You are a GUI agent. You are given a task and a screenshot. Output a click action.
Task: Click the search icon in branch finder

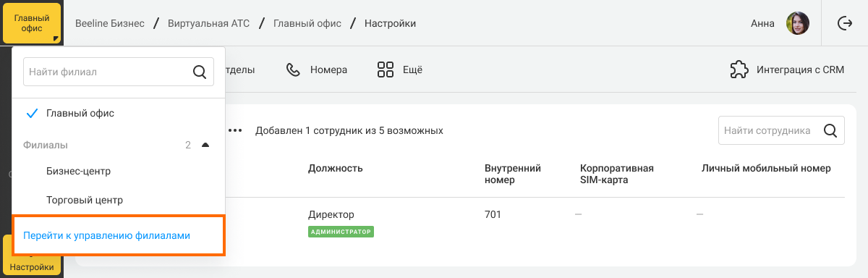tap(199, 72)
